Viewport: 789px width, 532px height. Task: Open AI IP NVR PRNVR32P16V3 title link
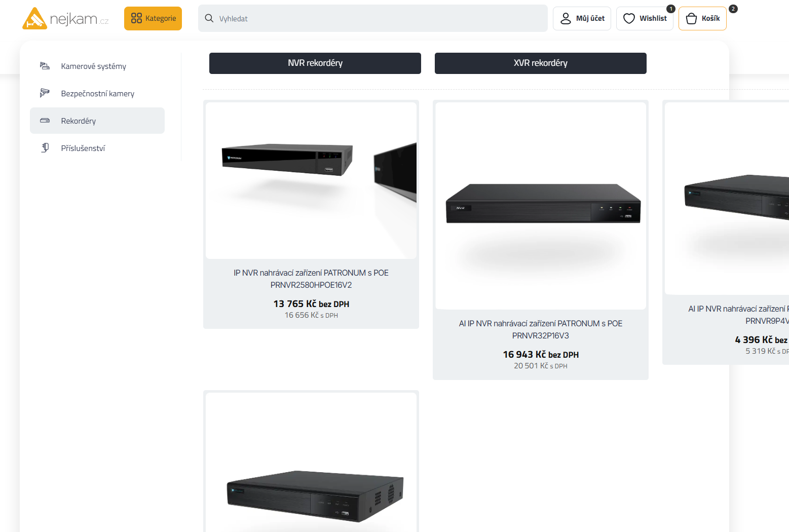540,329
